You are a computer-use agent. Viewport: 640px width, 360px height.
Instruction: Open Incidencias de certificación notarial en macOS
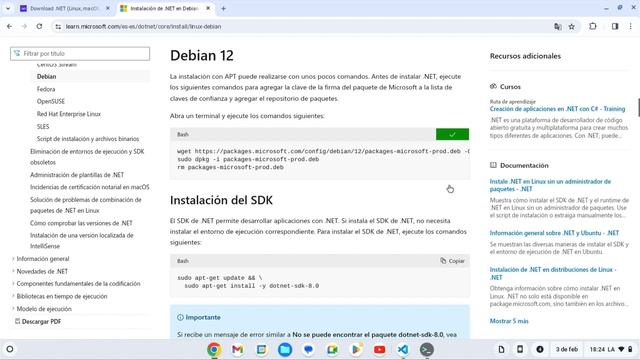point(90,187)
